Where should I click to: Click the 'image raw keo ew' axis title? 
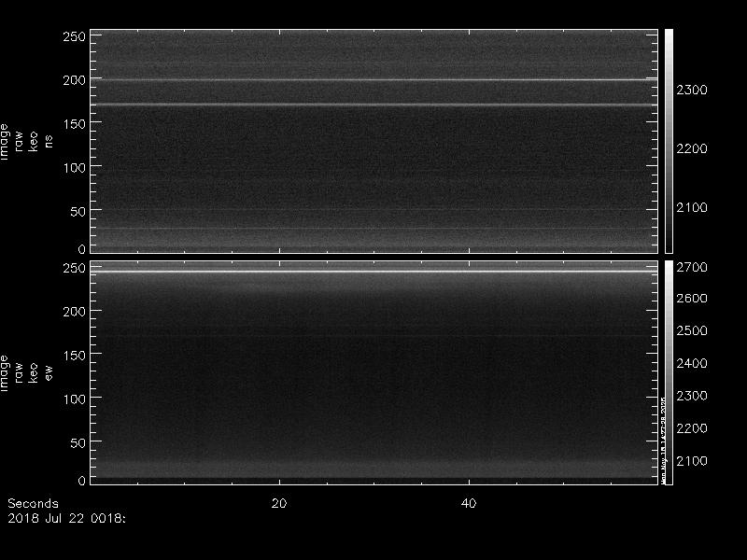26,373
